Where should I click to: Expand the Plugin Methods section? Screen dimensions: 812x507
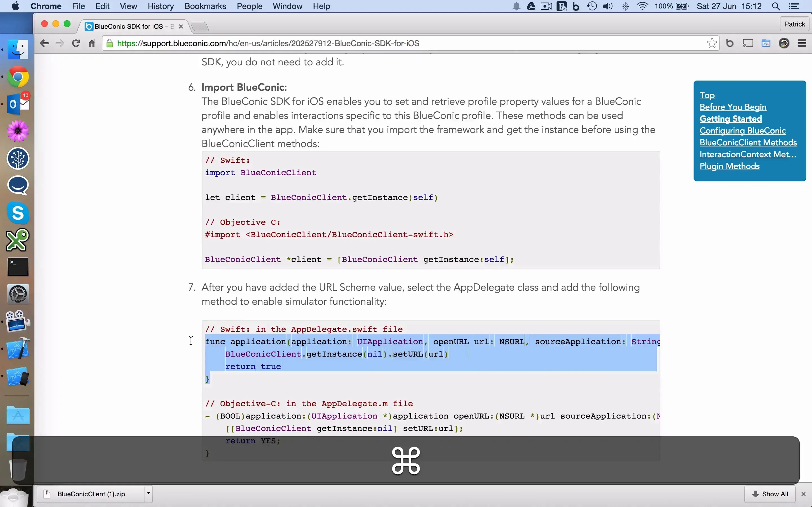(x=730, y=166)
